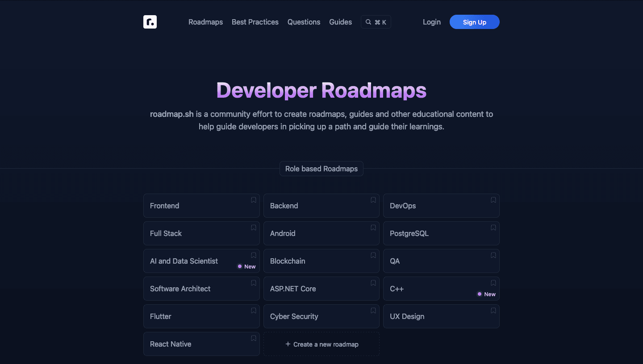Click the roadmap.sh logo icon

150,22
